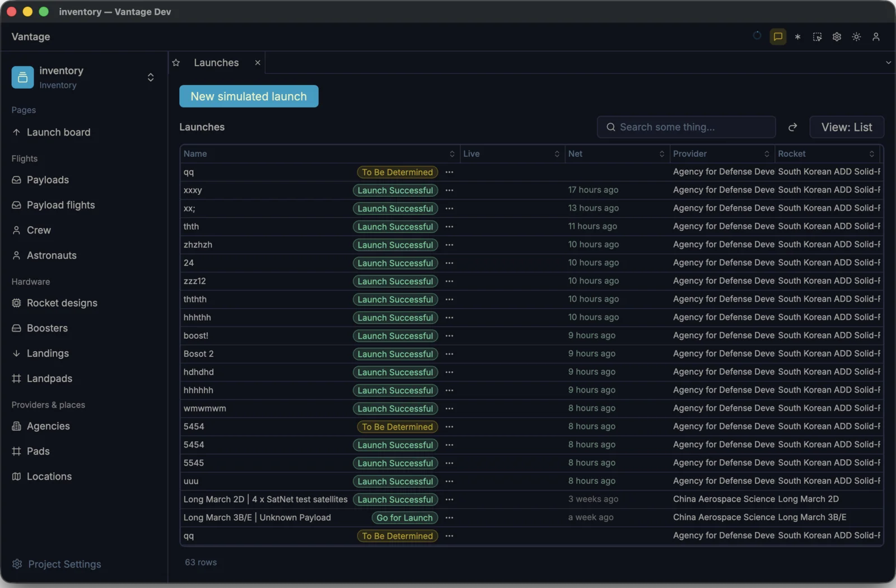
Task: Click the Locations map icon
Action: 16,477
